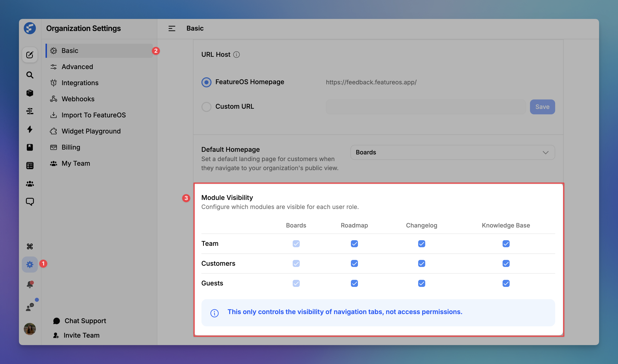Select the FeatureOS Homepage radio button

[206, 82]
